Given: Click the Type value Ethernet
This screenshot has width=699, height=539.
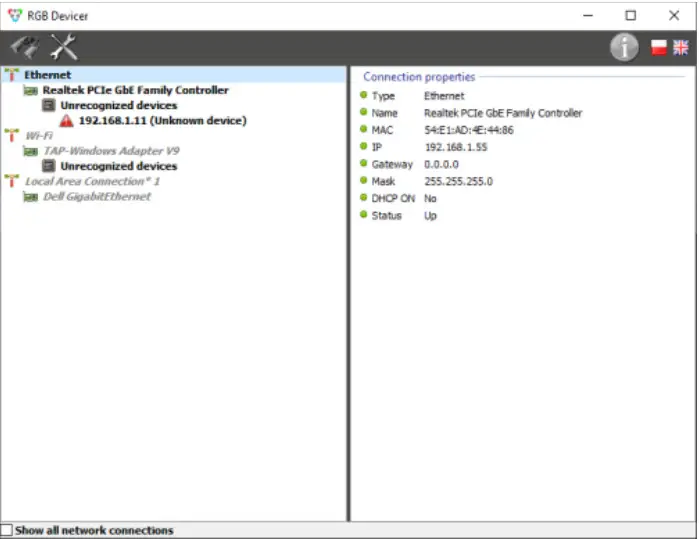Looking at the screenshot, I should 444,96.
